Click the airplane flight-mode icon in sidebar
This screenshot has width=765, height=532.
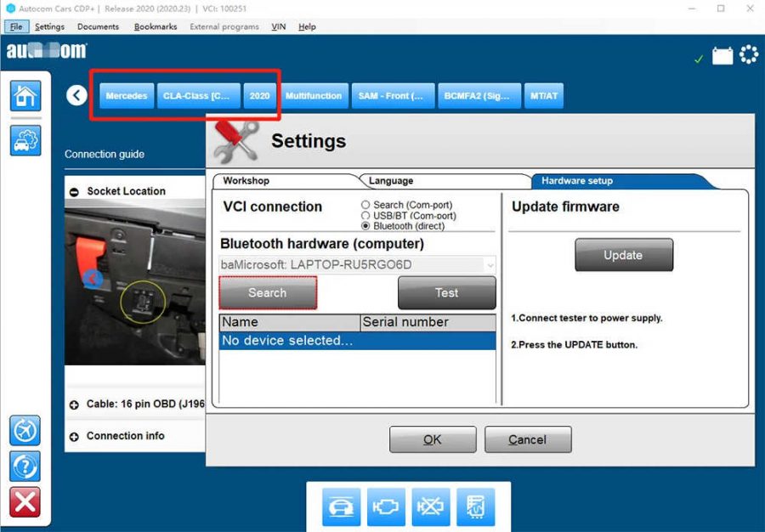point(25,431)
